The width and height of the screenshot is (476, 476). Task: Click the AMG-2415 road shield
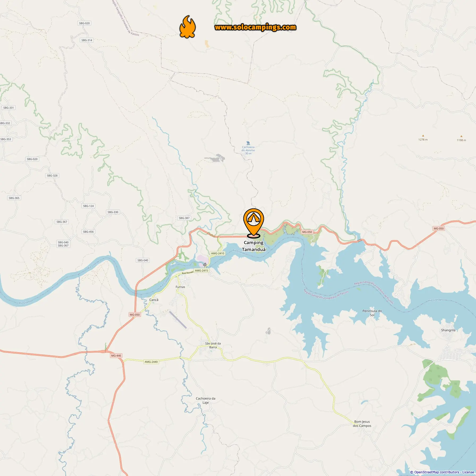point(201,270)
